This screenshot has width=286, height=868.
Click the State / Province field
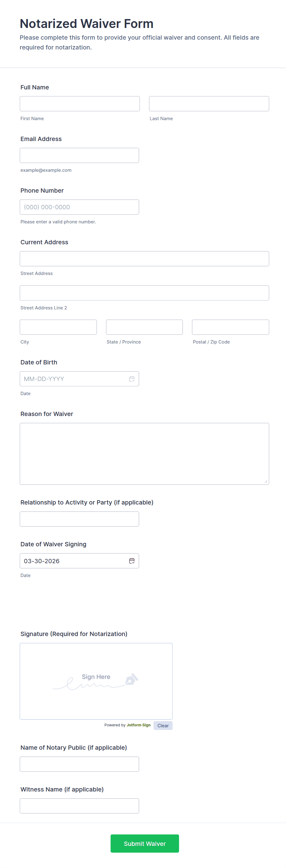coord(144,327)
